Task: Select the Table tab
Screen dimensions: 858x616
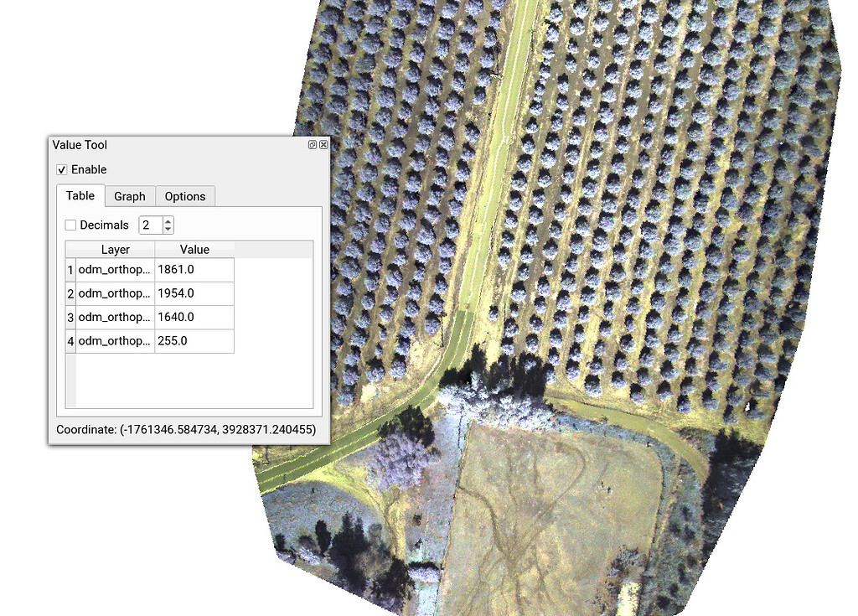Action: coord(80,195)
